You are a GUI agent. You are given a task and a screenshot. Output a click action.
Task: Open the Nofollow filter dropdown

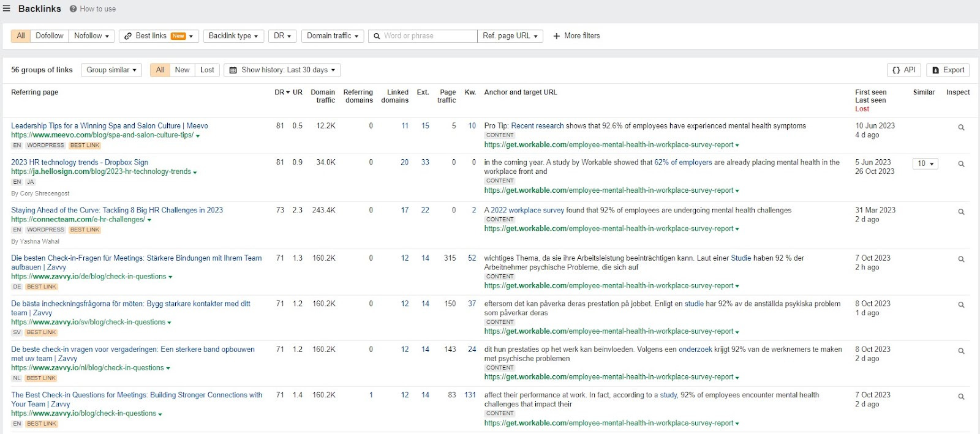91,36
